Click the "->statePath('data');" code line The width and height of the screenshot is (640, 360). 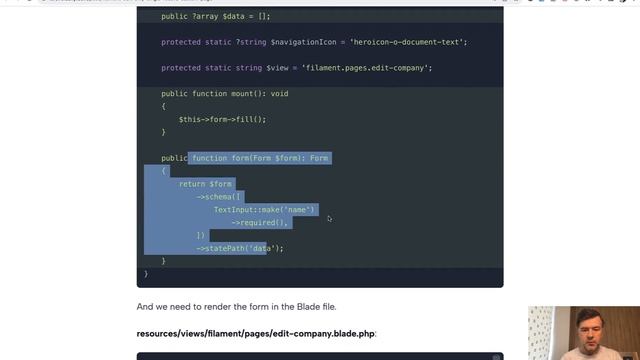pyautogui.click(x=240, y=248)
